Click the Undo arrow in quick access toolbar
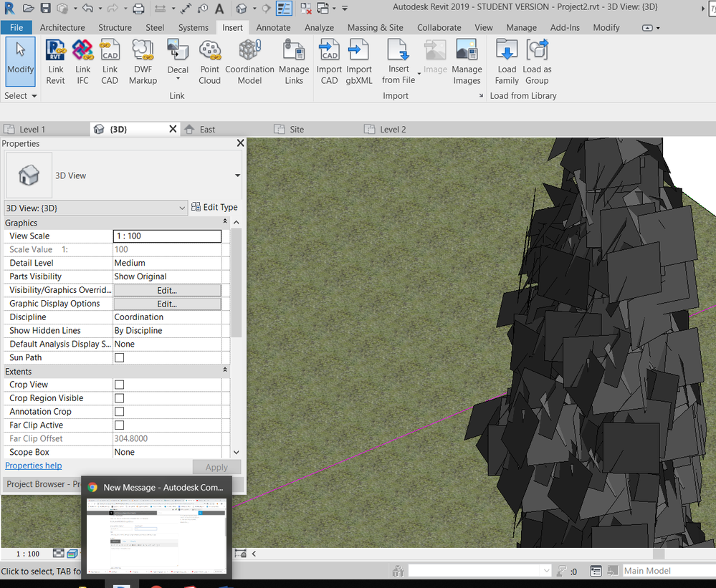716x588 pixels. pos(88,8)
